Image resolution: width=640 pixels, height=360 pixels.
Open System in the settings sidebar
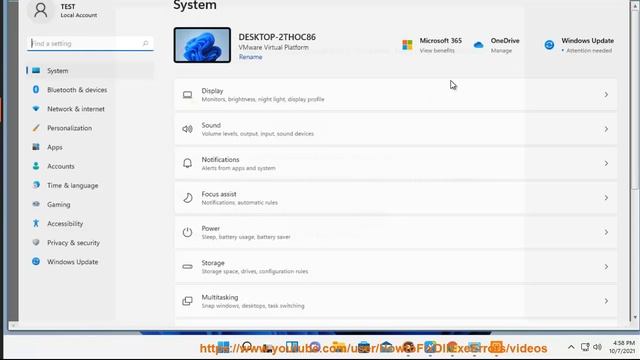coord(90,71)
